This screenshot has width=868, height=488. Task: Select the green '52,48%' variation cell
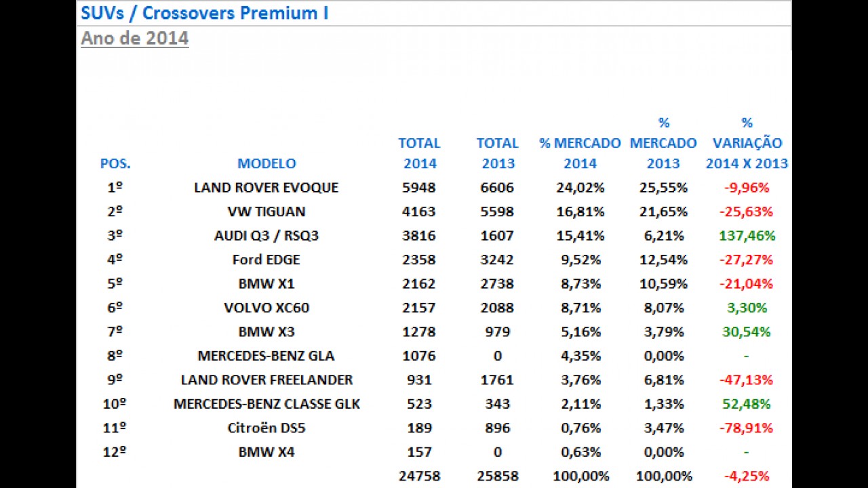click(x=747, y=404)
